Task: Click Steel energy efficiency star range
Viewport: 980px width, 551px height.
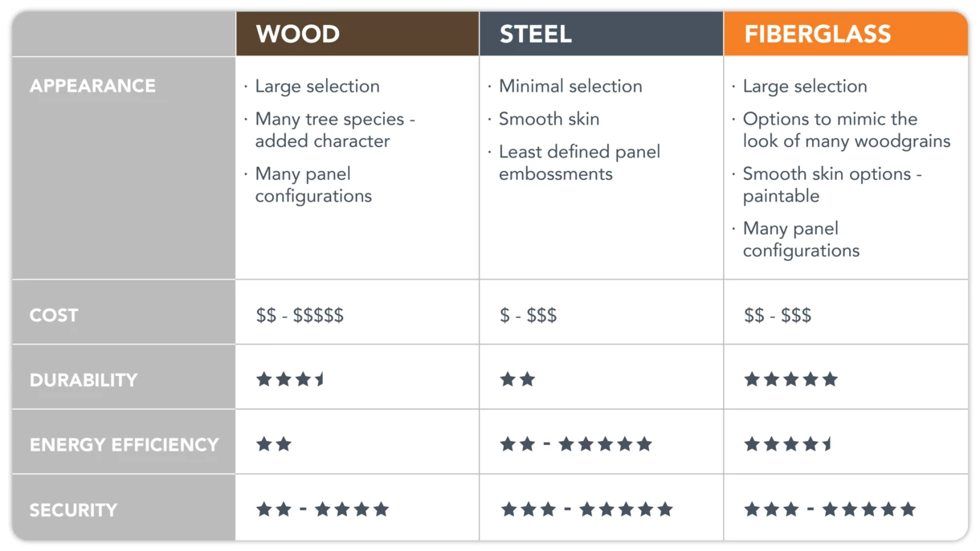Action: tap(576, 444)
